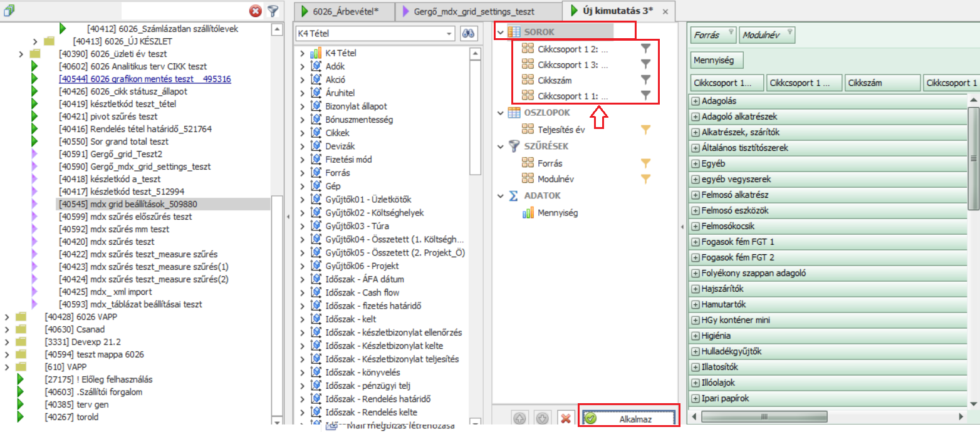The image size is (980, 432).
Task: Open the 6026 grafikon mentés teszt link
Action: click(x=144, y=79)
